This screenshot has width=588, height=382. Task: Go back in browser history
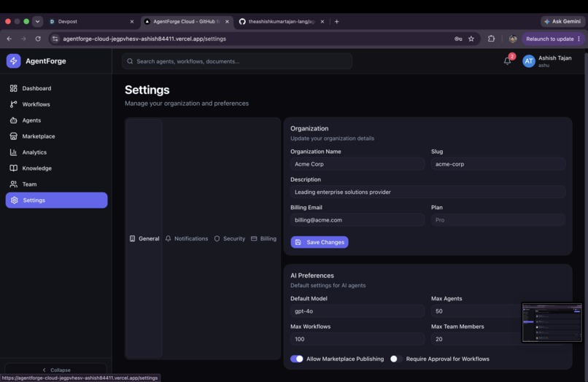pyautogui.click(x=9, y=39)
